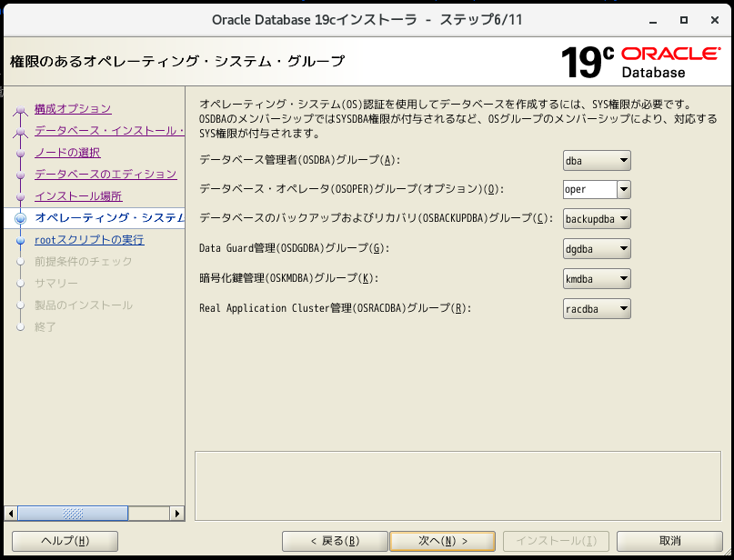Maximize the Oracle installer window
Image resolution: width=734 pixels, height=560 pixels.
click(x=684, y=20)
